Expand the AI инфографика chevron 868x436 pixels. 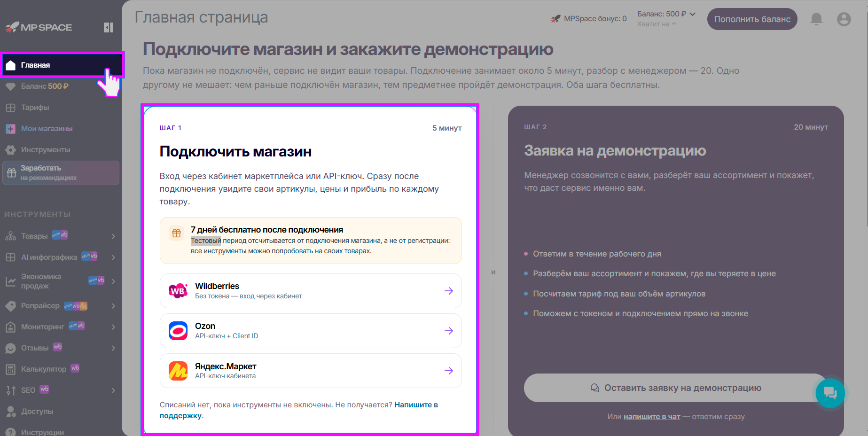[113, 257]
